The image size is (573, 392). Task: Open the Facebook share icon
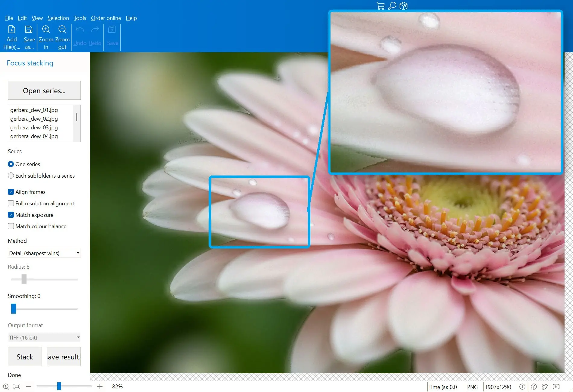pos(534,387)
